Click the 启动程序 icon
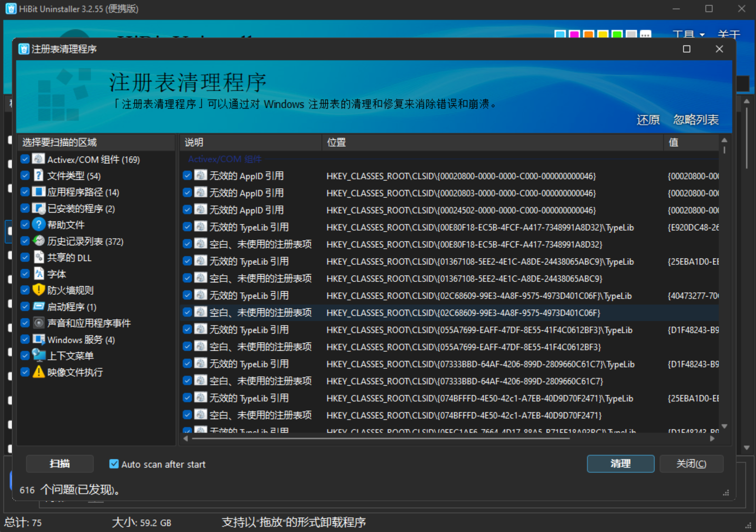The width and height of the screenshot is (756, 532). [39, 307]
